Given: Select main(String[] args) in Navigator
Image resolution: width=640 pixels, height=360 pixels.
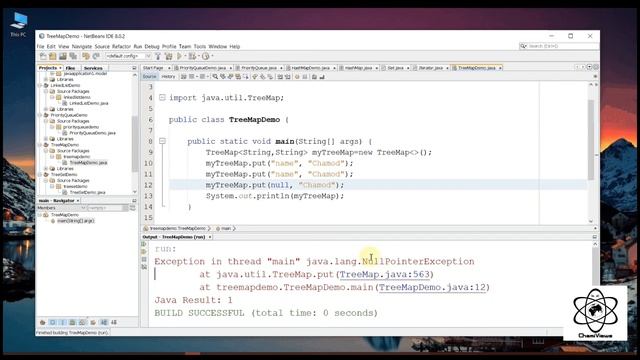Looking at the screenshot, I should coord(76,221).
